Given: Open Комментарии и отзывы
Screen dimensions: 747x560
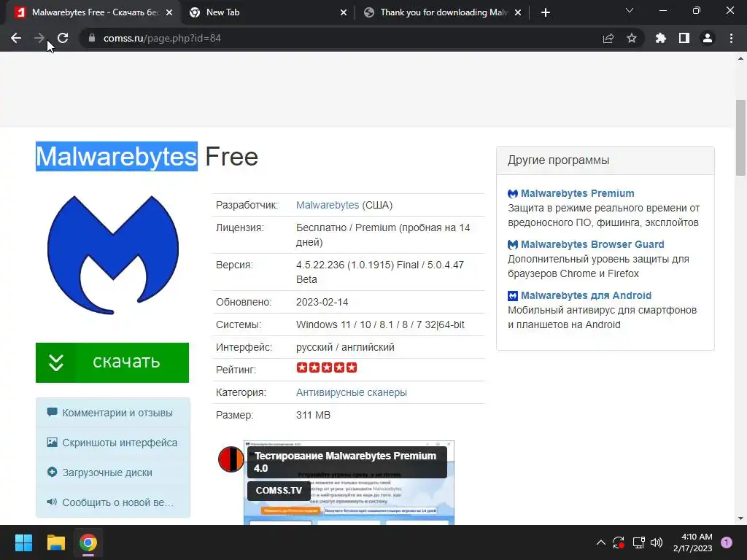Looking at the screenshot, I should (113, 413).
